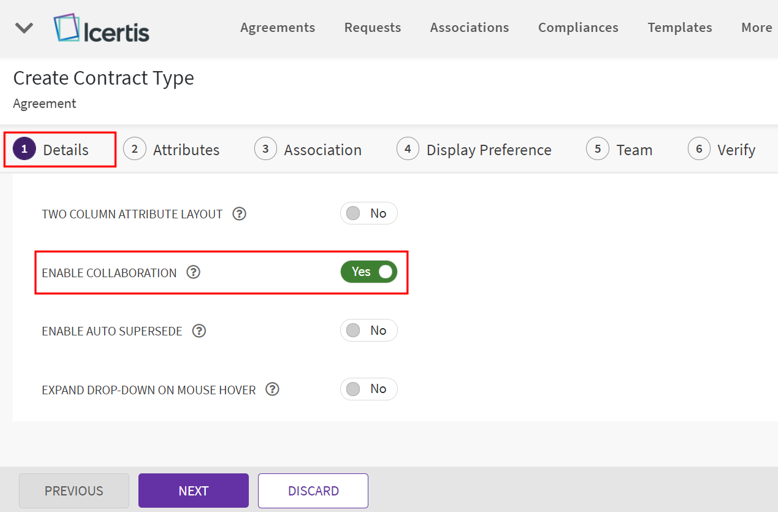Viewport: 779px width, 513px height.
Task: Click the DISCARD button
Action: 313,491
